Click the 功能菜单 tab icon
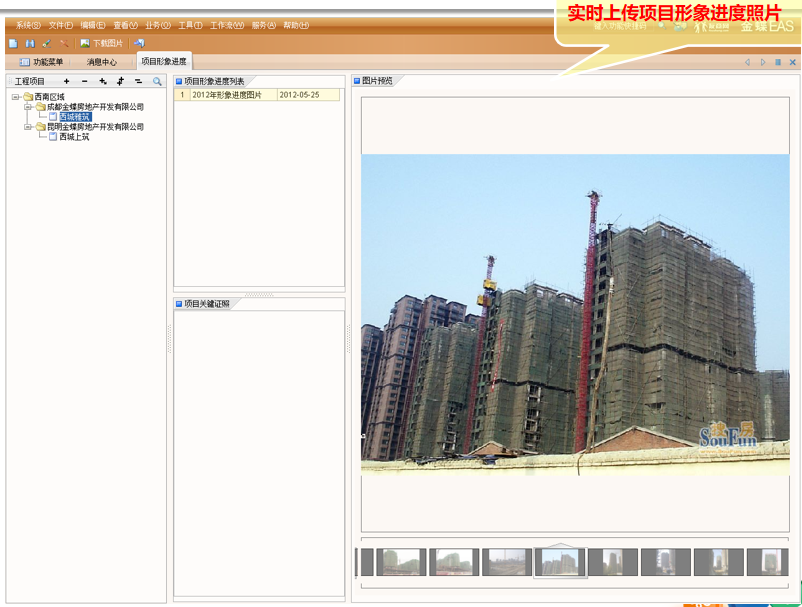Image resolution: width=802 pixels, height=607 pixels. 24,62
